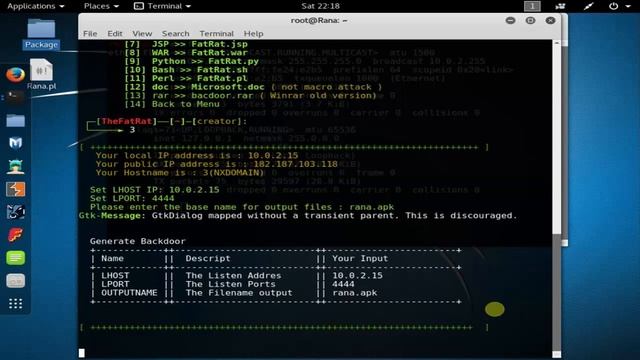
Task: Click the public IP 182.187.103.118 text
Action: [x=296, y=164]
